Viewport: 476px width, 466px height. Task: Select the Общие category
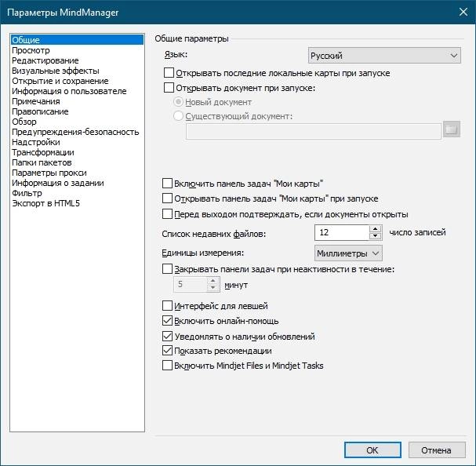click(x=77, y=40)
